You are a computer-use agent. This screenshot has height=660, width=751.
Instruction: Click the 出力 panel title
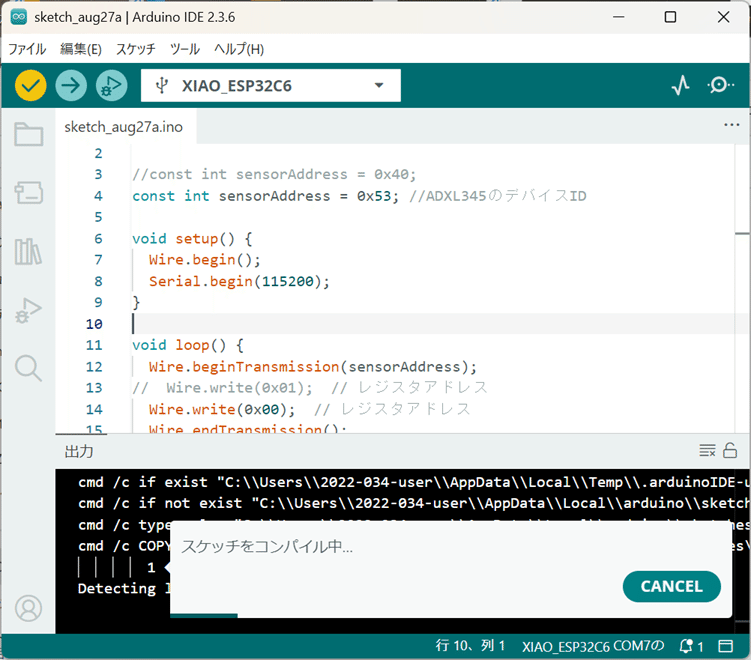tap(79, 451)
